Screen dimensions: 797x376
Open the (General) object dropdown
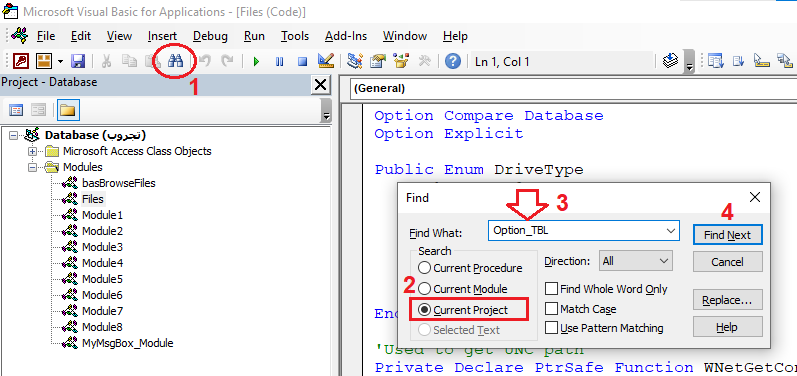click(x=573, y=88)
